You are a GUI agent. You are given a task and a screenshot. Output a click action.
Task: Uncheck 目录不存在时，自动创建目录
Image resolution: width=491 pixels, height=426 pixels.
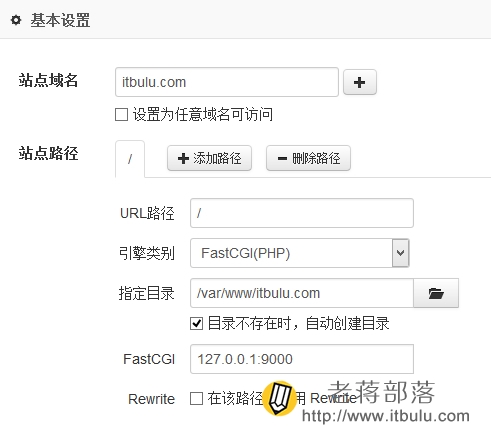(196, 323)
